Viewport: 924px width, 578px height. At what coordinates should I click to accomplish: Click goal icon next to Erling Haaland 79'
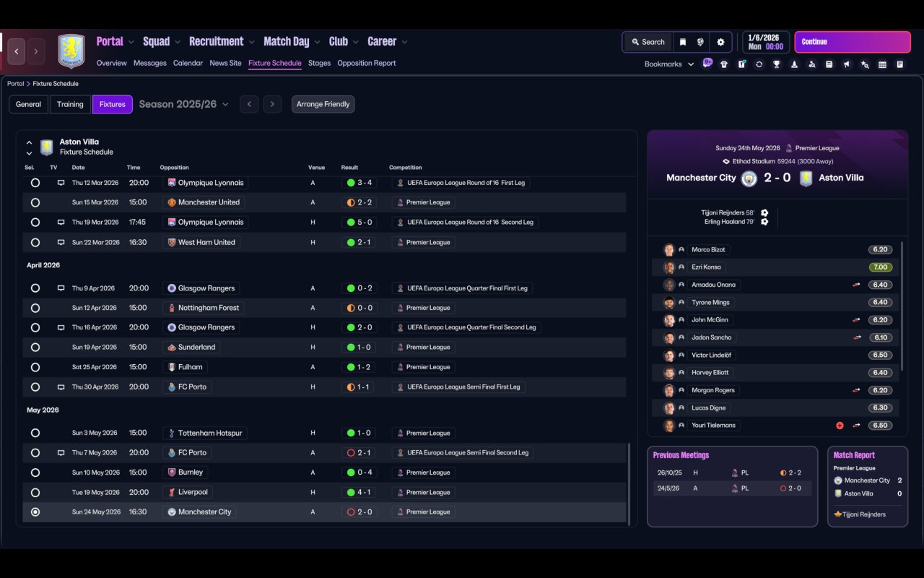764,222
